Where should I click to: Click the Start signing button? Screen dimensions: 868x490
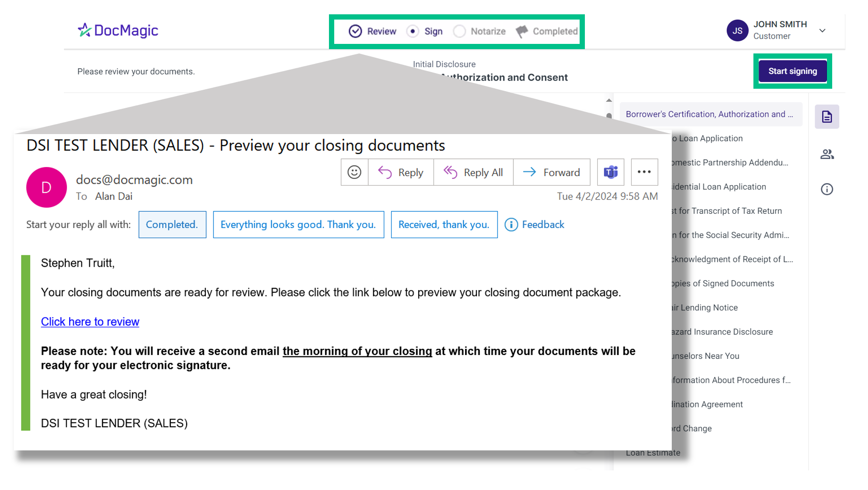point(793,71)
